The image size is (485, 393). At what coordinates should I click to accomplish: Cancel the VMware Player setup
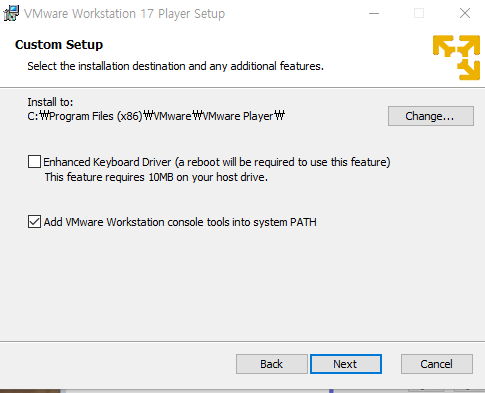coord(437,364)
